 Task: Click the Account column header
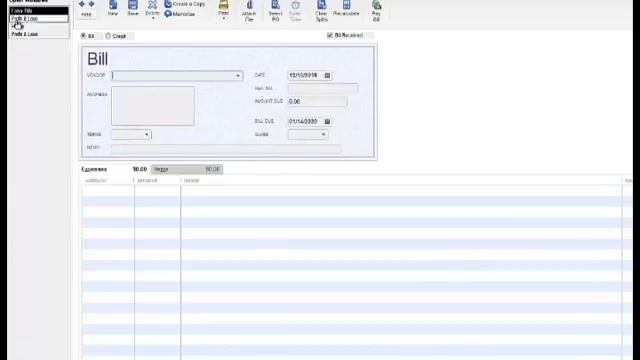coord(107,180)
